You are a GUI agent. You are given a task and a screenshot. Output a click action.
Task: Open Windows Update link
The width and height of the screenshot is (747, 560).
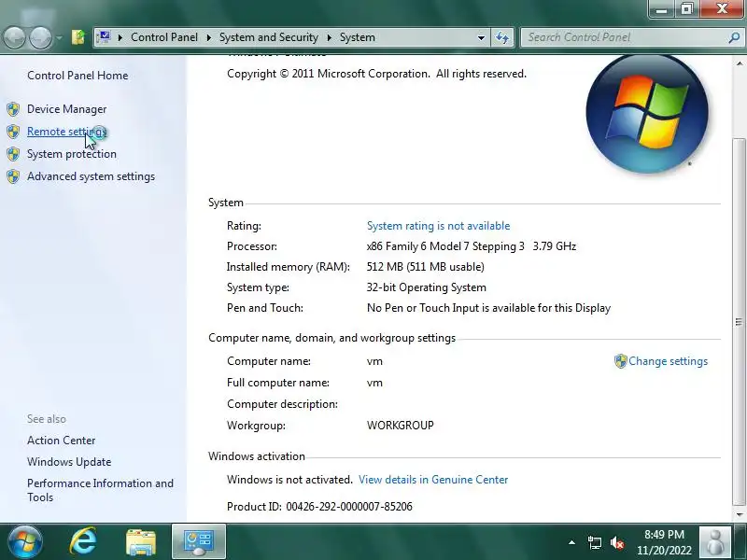pyautogui.click(x=69, y=462)
